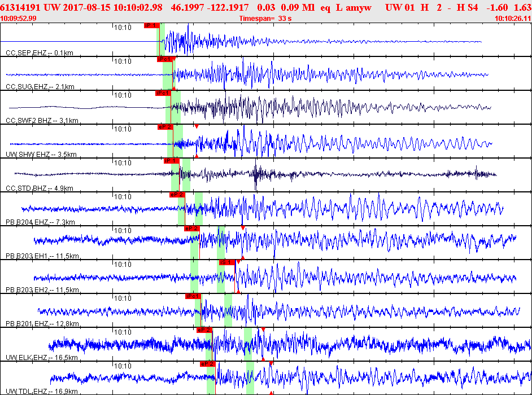Click the 10:10 time tick on UW.SHW row
Screen dimensions: 532x395
[123, 129]
